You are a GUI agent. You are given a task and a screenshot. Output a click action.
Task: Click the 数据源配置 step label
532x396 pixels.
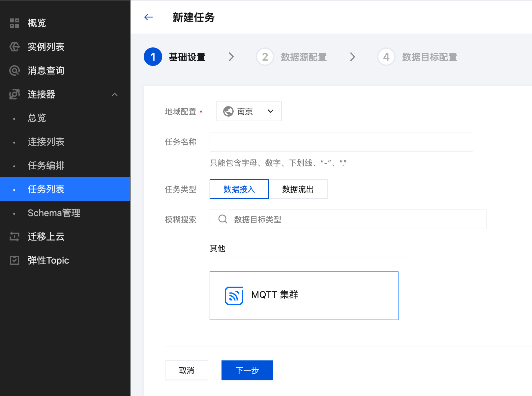coord(304,57)
